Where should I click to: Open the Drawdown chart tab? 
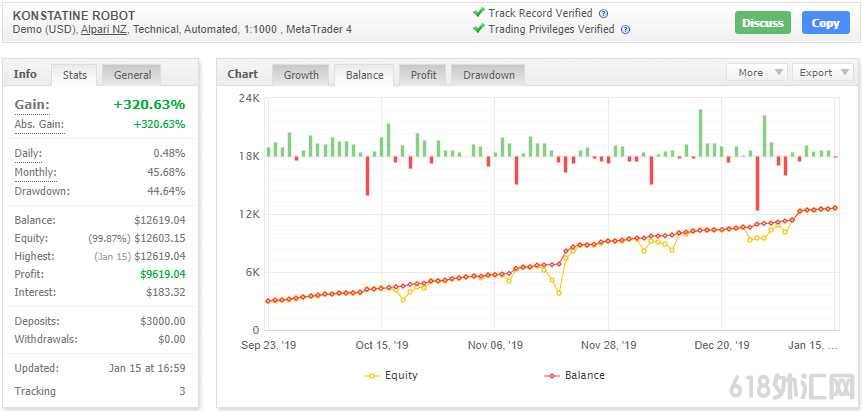488,75
